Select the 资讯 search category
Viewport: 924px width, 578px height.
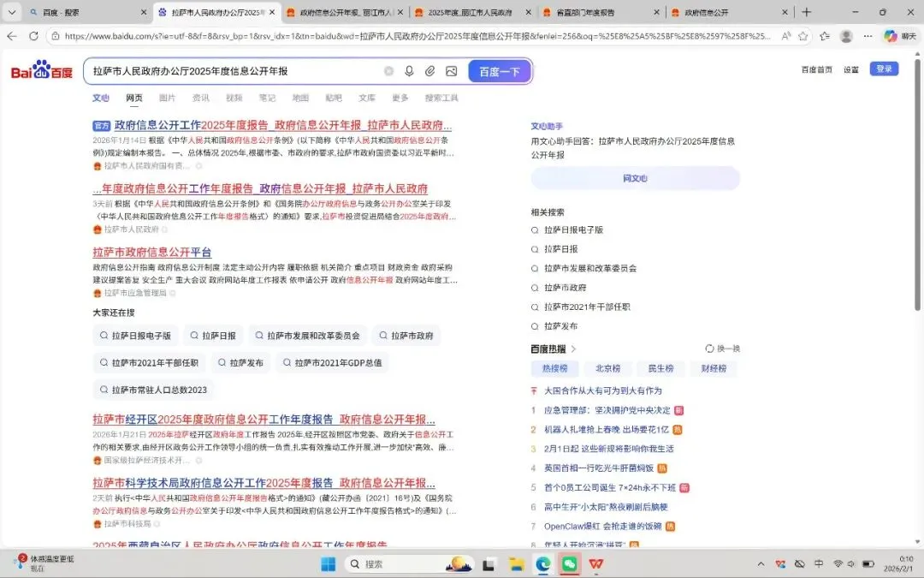pyautogui.click(x=200, y=98)
